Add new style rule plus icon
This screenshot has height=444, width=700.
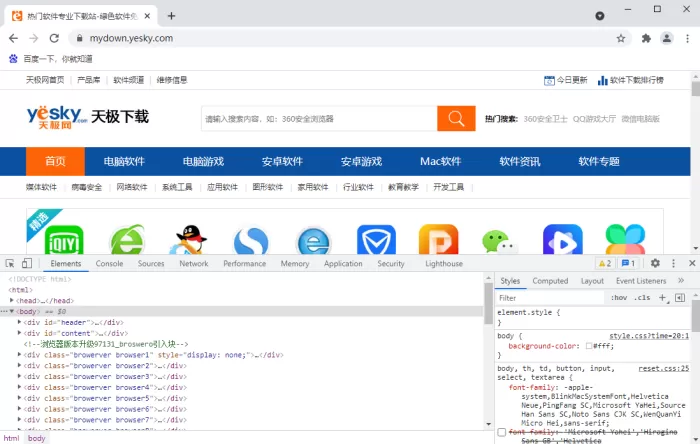point(663,298)
